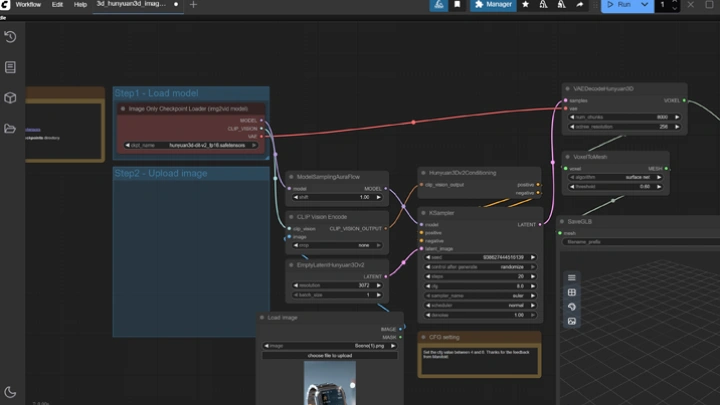Collapse the Image Only Checkpoint Loader node
The height and width of the screenshot is (405, 720).
pyautogui.click(x=123, y=109)
